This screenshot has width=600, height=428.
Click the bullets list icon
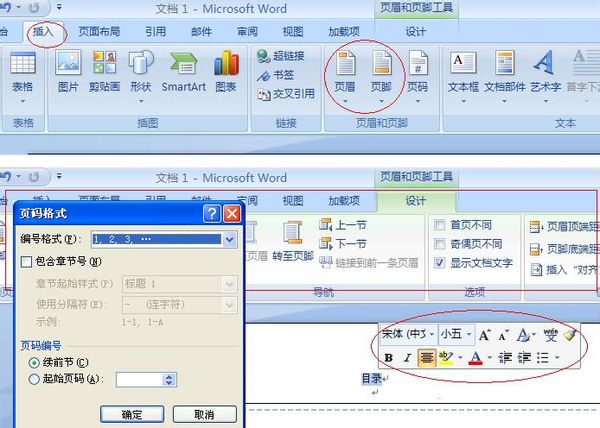pyautogui.click(x=543, y=358)
